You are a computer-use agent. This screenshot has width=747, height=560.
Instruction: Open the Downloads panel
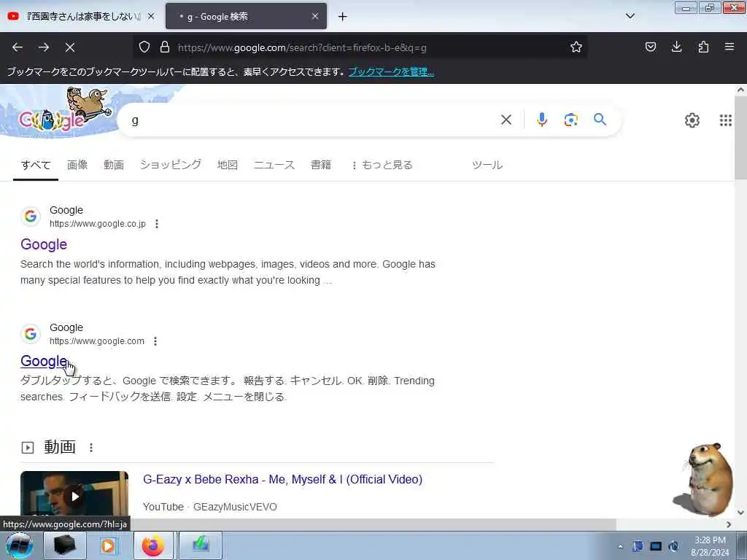coord(676,47)
